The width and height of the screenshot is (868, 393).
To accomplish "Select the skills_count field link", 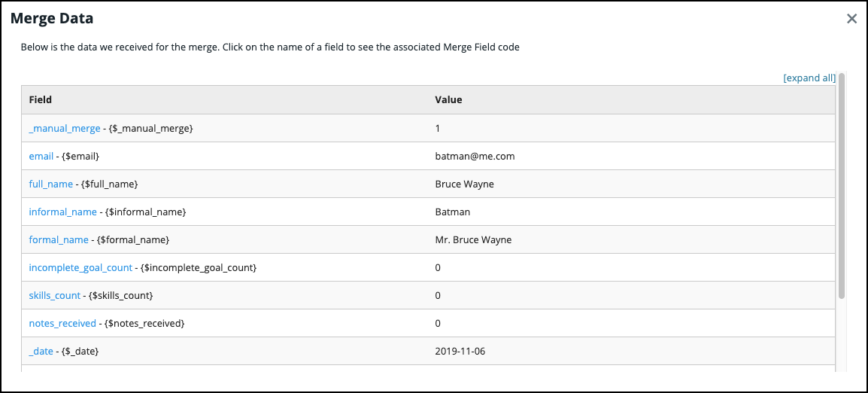I will point(55,296).
